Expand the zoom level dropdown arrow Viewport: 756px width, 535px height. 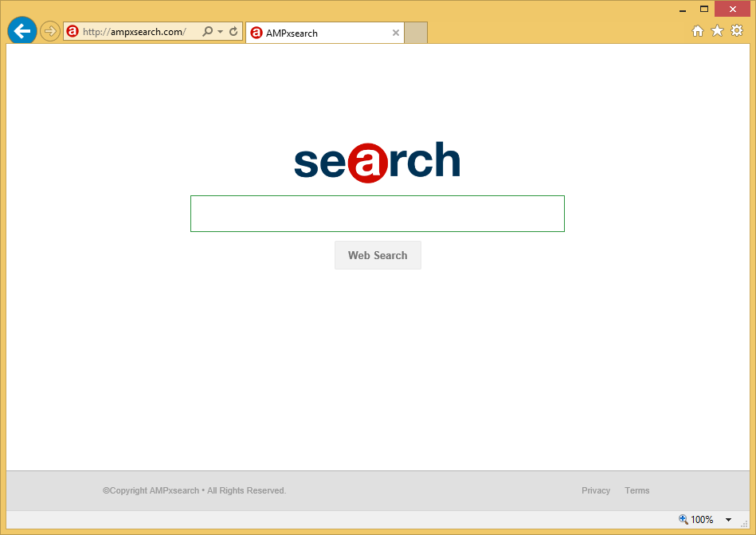(x=728, y=520)
